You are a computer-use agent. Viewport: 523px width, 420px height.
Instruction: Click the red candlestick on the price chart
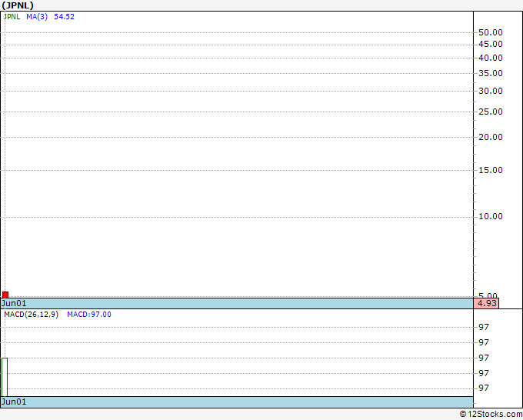click(5, 295)
